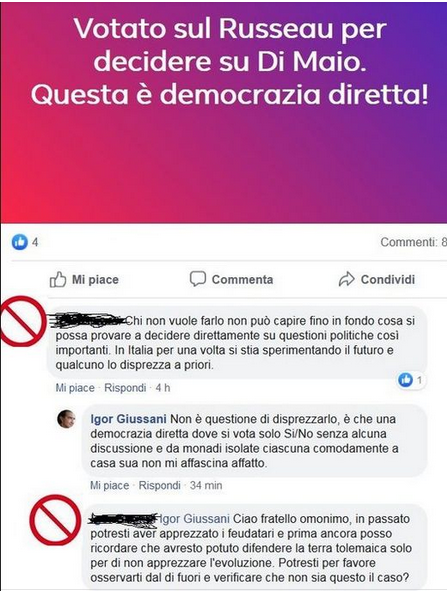Click the share arrow Condividi icon
Image resolution: width=447 pixels, height=591 pixels.
[x=346, y=279]
